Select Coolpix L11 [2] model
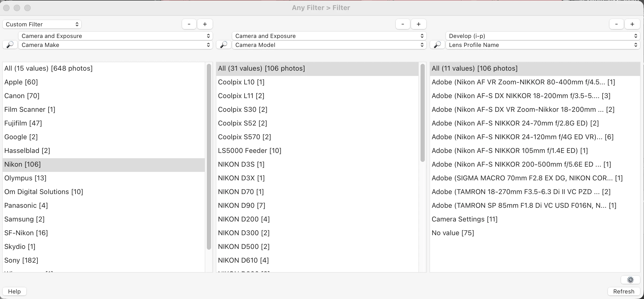644x299 pixels. coord(317,96)
